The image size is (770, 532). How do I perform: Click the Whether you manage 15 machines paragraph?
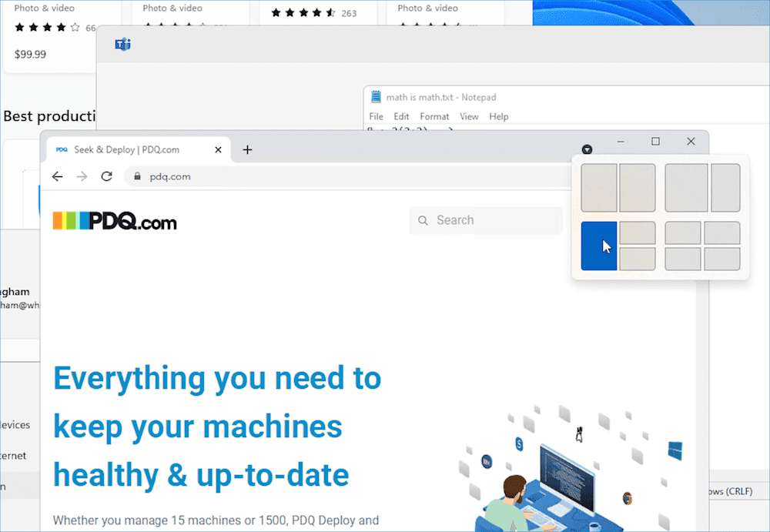point(216,520)
